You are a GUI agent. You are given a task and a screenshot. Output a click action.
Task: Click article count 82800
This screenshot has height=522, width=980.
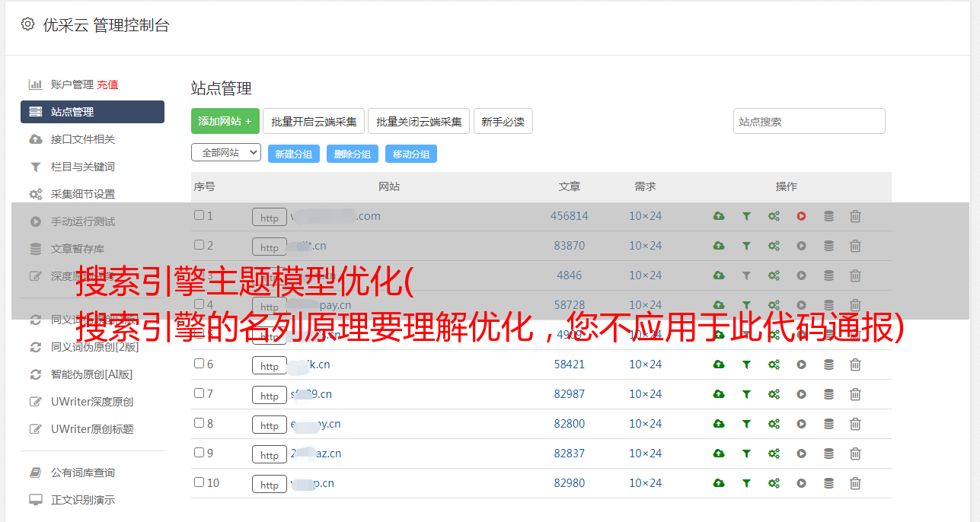pyautogui.click(x=570, y=424)
